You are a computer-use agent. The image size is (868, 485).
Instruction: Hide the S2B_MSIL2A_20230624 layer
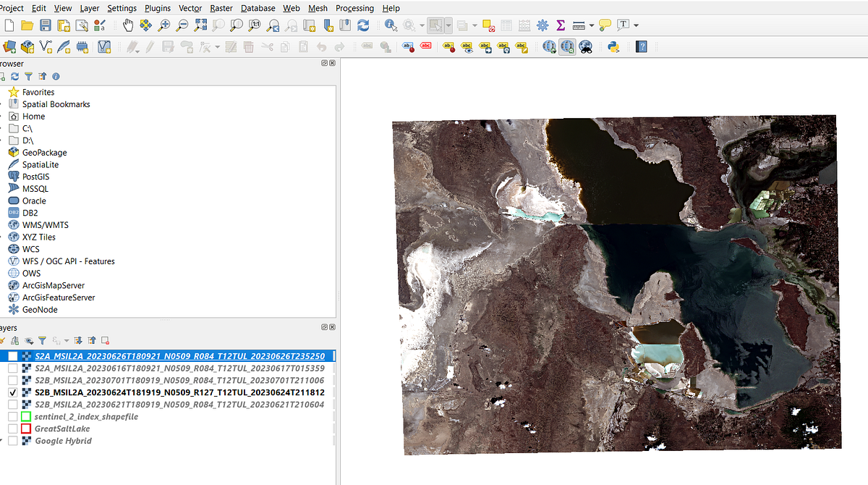13,392
